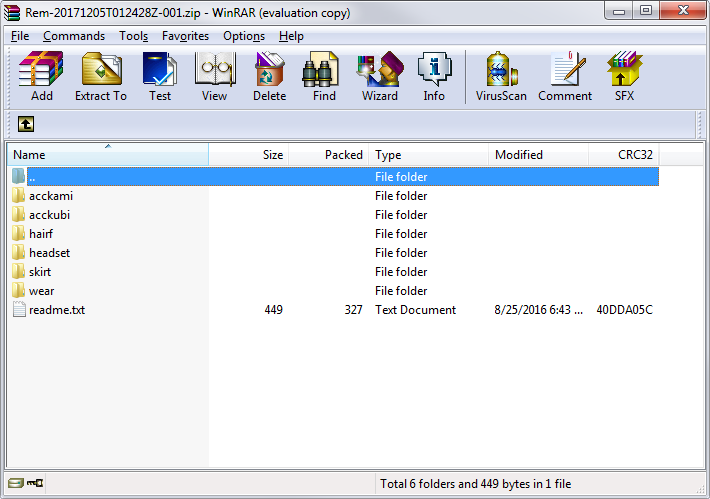The width and height of the screenshot is (710, 499).
Task: Open the Comment tool
Action: pyautogui.click(x=568, y=69)
